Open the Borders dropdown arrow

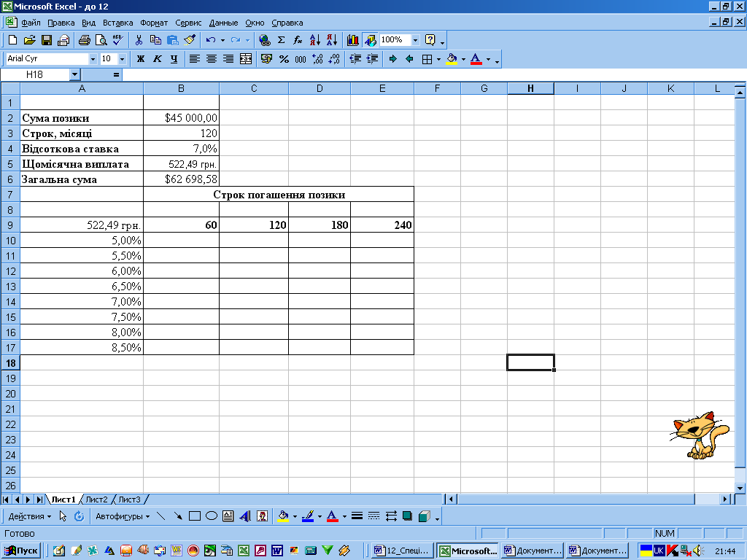[438, 60]
